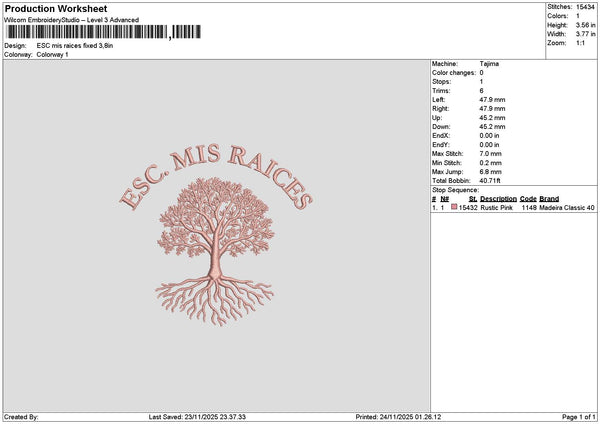Click the EndX value 0.00 in
The width and height of the screenshot is (600, 424).
[x=489, y=136]
